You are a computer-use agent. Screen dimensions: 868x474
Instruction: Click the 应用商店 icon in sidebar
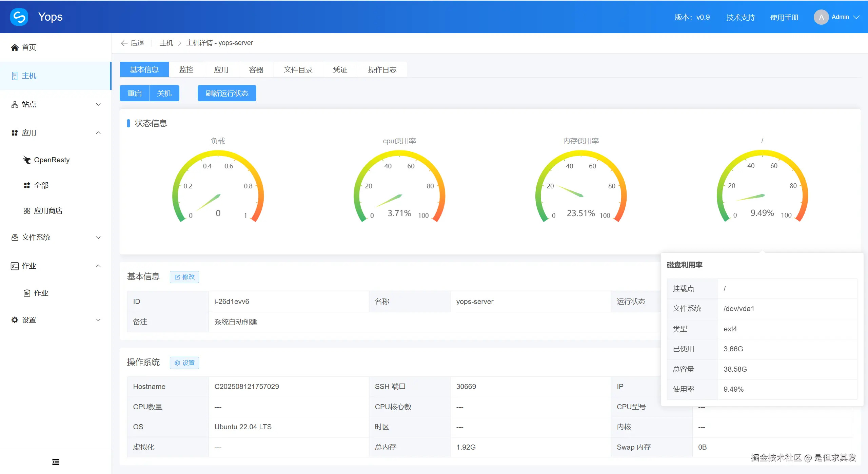[27, 211]
